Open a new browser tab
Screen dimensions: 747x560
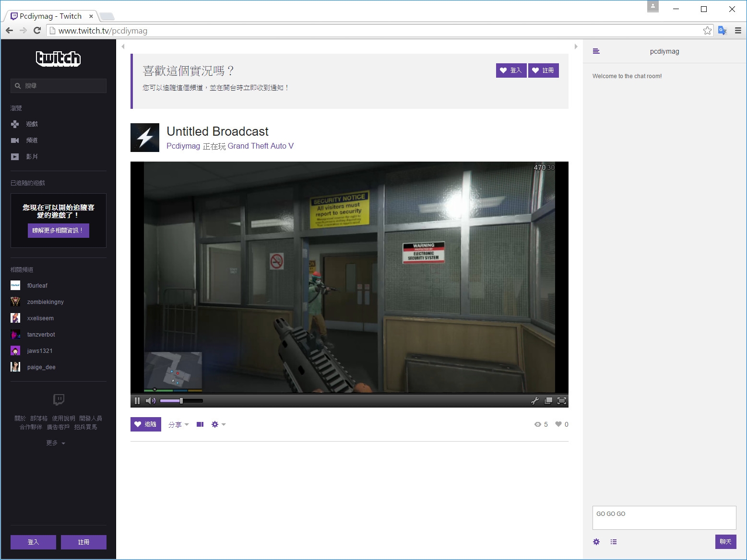click(107, 17)
